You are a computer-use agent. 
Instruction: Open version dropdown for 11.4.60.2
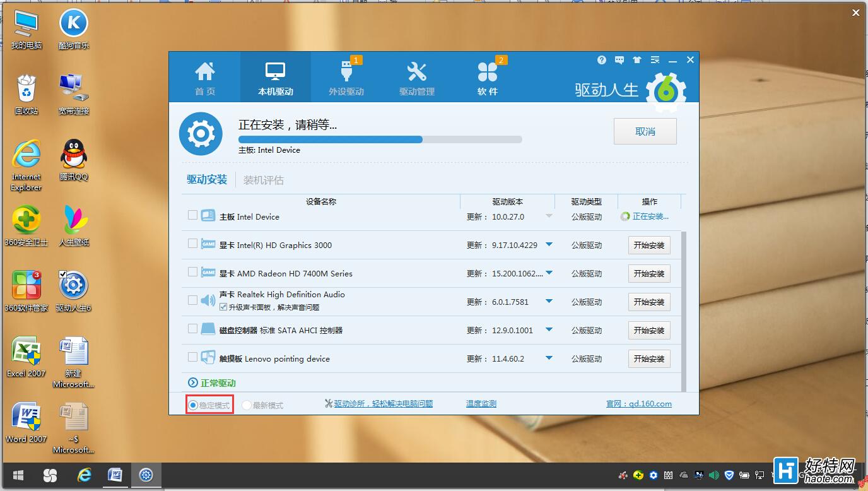pos(549,358)
